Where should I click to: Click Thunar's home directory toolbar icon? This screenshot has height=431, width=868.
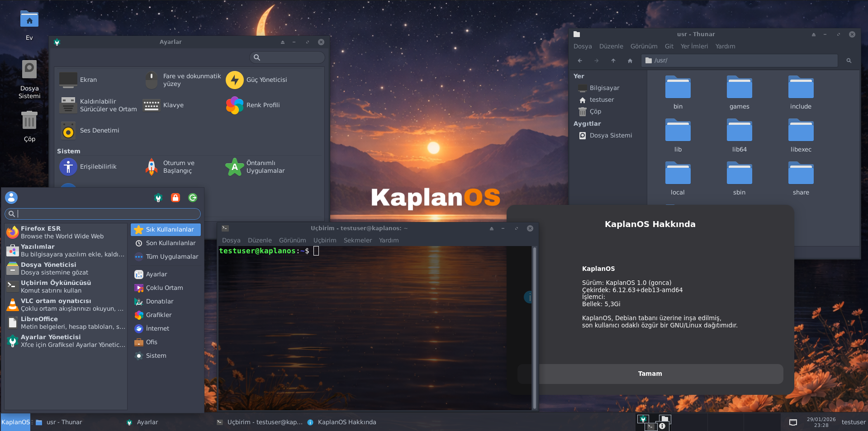pyautogui.click(x=630, y=61)
